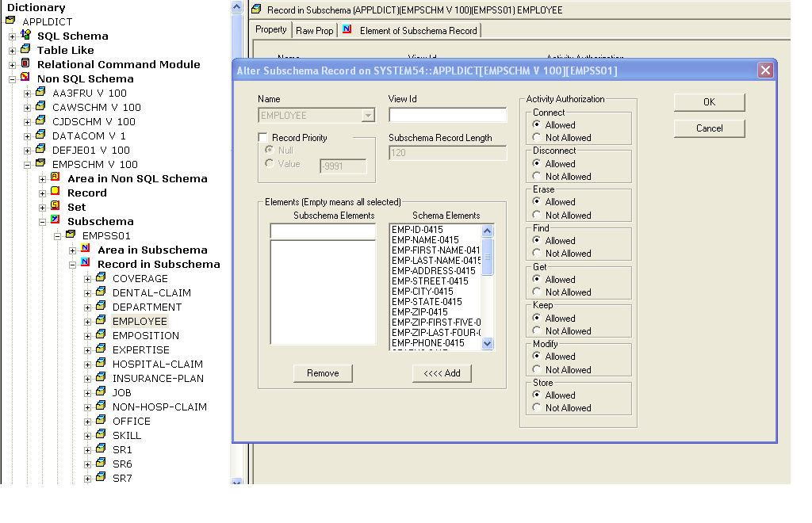Select Not Allowed under Modify
This screenshot has width=812, height=523.
click(537, 369)
